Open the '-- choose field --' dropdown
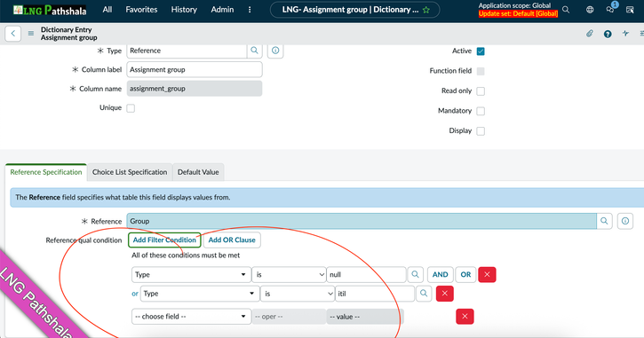The image size is (644, 338). (x=191, y=316)
